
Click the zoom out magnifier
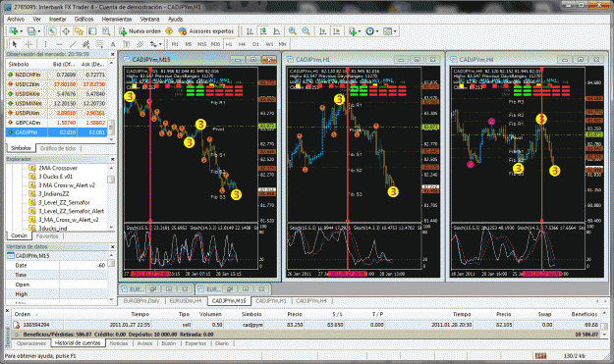(306, 30)
